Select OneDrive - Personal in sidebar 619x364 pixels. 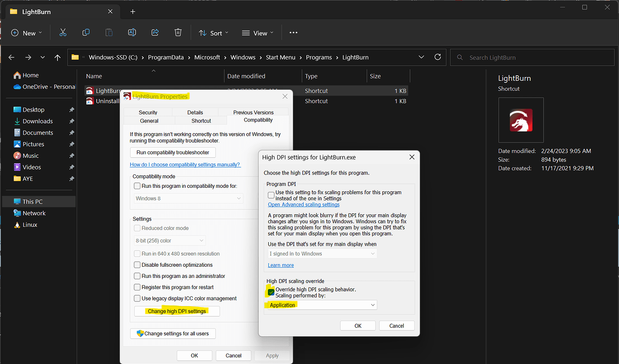point(44,87)
